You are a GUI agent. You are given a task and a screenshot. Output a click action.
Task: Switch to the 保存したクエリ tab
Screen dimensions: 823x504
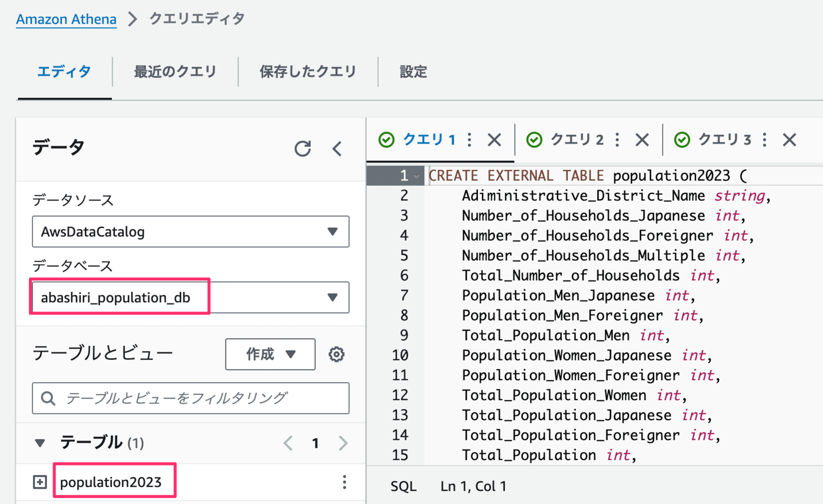click(x=308, y=72)
